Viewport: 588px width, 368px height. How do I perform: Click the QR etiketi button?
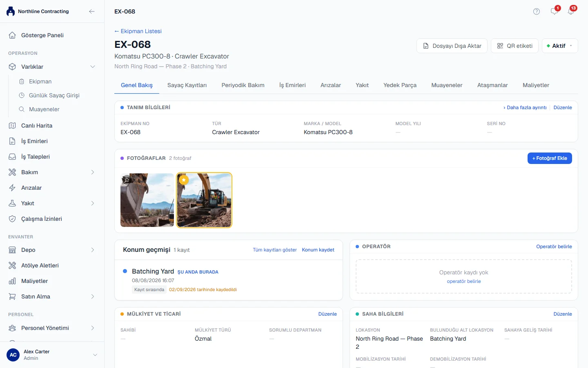514,46
